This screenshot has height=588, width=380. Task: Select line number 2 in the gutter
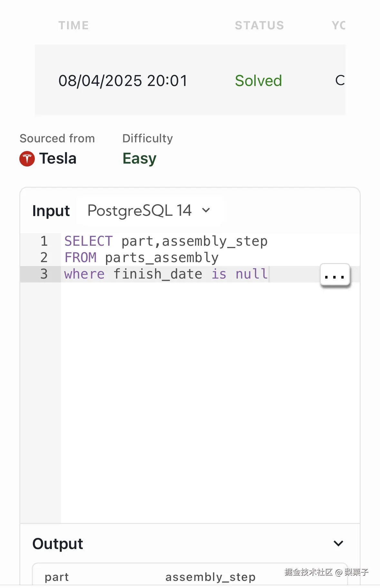[44, 258]
